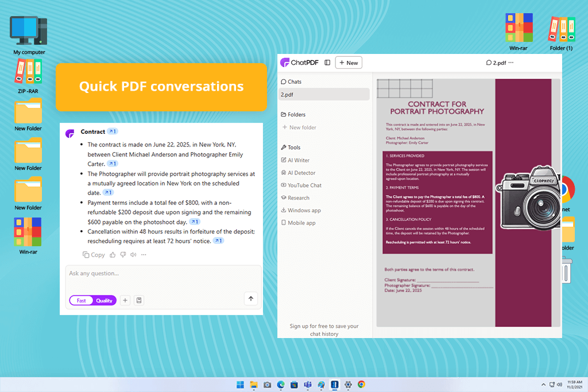Viewport: 588px width, 392px height.
Task: Click the book icon in chat box
Action: 139,300
